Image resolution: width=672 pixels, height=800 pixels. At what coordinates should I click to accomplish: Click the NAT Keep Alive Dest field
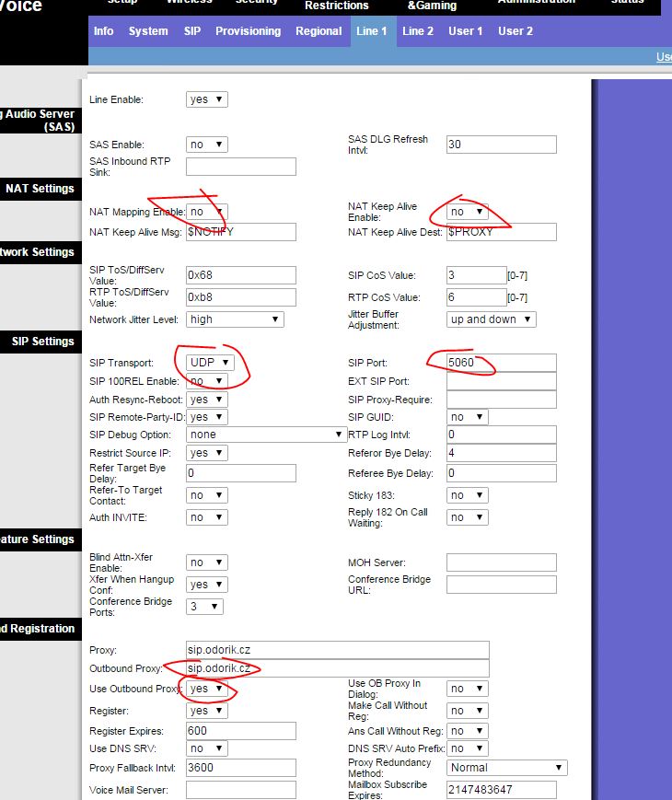click(502, 232)
